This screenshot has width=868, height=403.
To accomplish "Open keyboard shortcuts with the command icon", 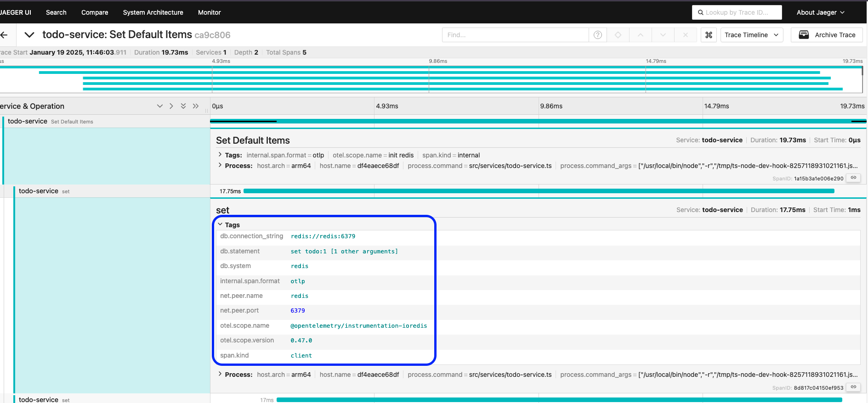I will point(709,35).
